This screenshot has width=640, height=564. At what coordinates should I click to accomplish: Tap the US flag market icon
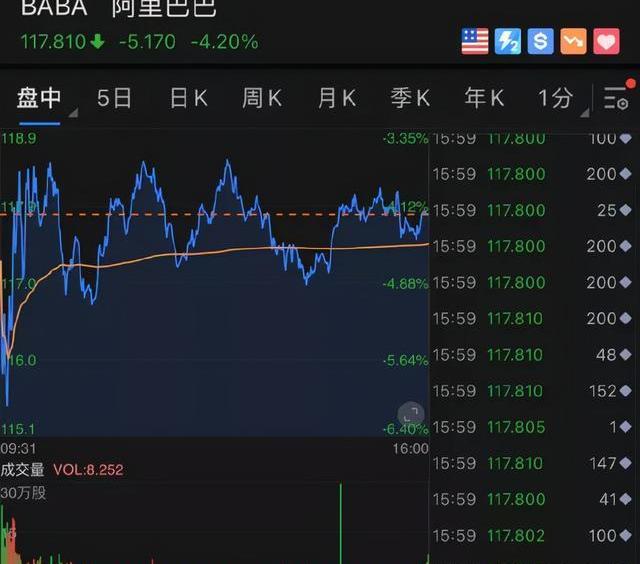(475, 41)
